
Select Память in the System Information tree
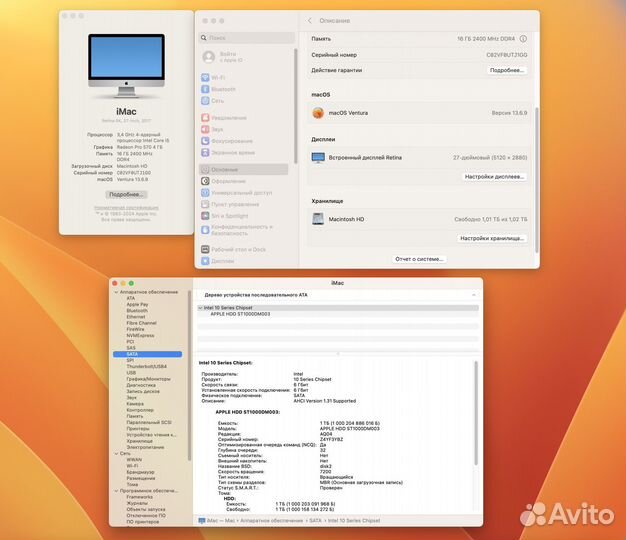click(x=135, y=416)
